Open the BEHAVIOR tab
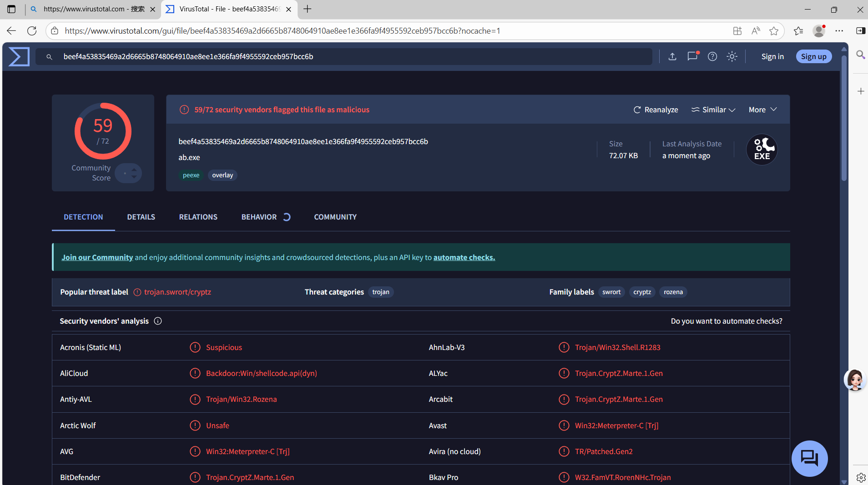868x485 pixels. pos(259,217)
